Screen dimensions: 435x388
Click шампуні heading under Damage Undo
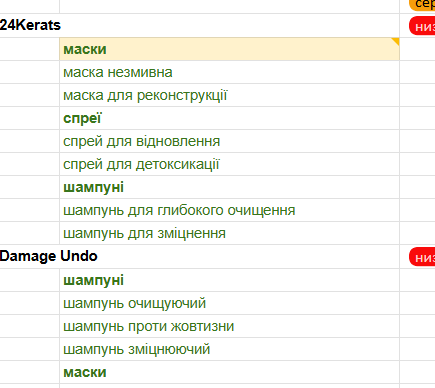229,280
